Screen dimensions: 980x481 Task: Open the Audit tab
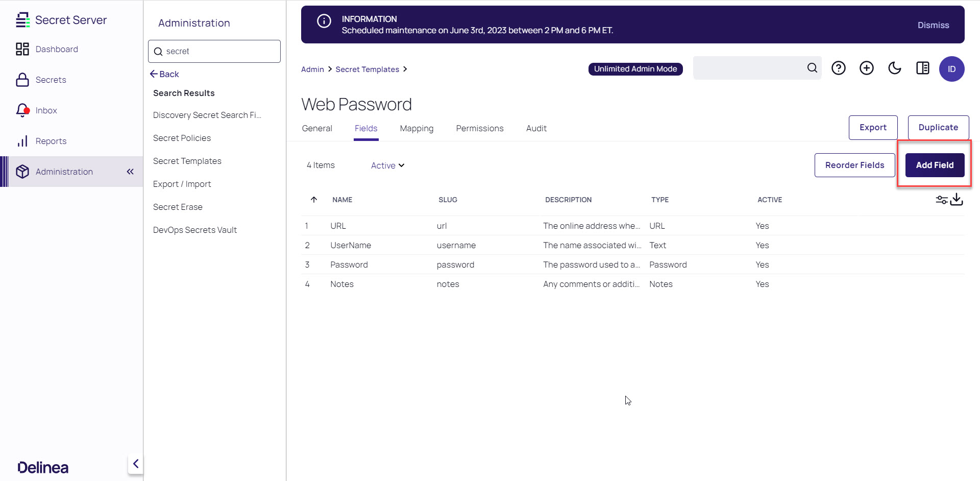[536, 128]
